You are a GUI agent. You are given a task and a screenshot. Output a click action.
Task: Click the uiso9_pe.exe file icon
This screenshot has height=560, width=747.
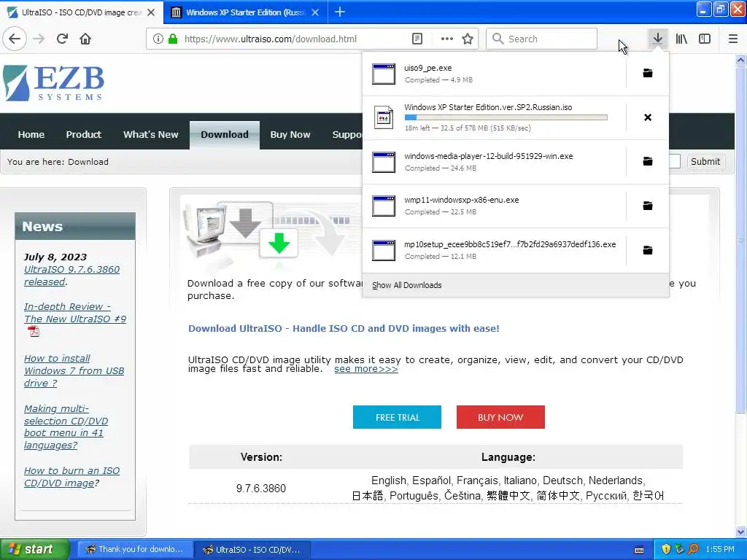pos(384,74)
